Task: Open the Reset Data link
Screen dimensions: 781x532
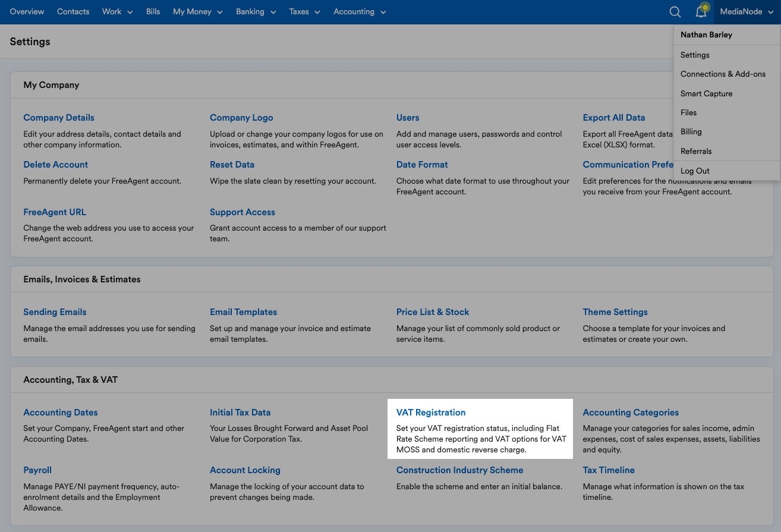Action: (x=232, y=165)
